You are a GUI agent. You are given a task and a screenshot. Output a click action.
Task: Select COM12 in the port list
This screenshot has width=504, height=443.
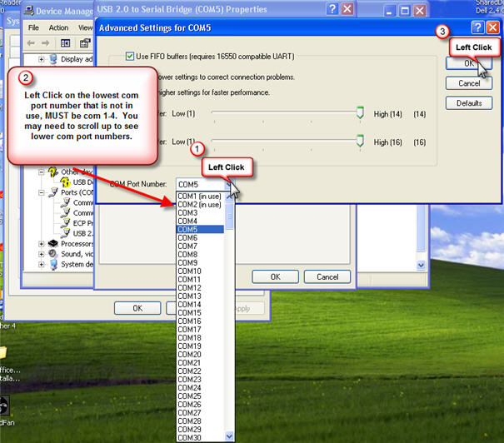(201, 288)
